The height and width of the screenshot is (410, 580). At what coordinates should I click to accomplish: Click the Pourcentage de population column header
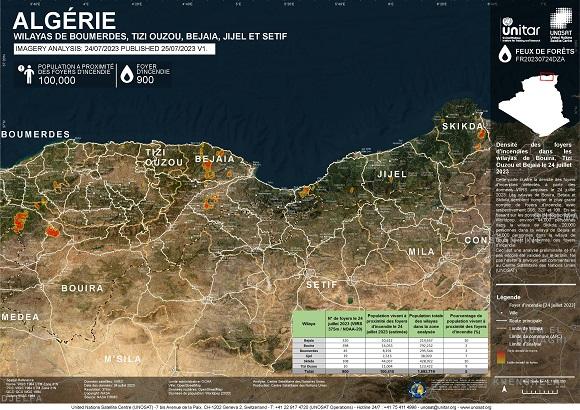click(466, 324)
